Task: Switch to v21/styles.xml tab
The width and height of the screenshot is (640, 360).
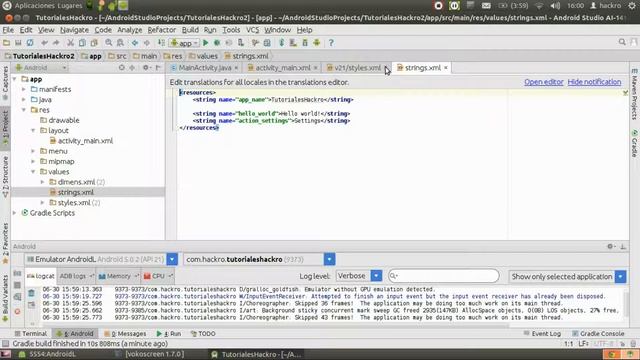Action: pos(357,68)
